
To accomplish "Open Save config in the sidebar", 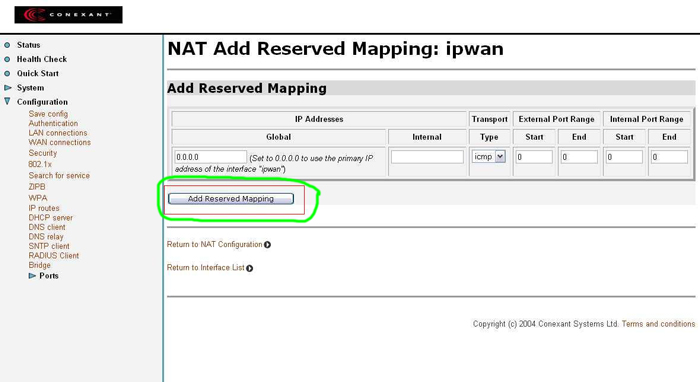I will (x=48, y=114).
